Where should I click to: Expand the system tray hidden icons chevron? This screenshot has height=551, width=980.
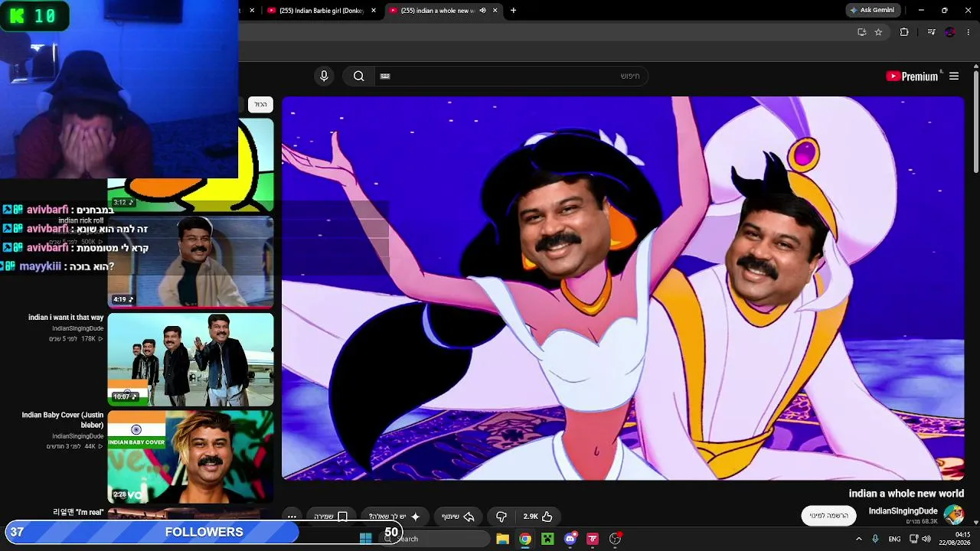pyautogui.click(x=858, y=539)
